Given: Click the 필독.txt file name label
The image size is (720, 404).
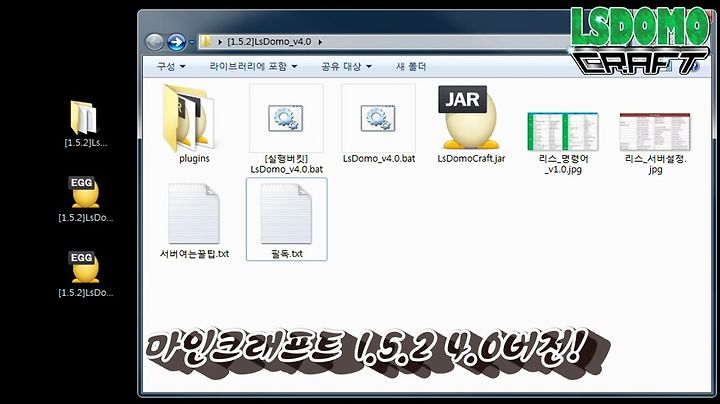Looking at the screenshot, I should (287, 253).
